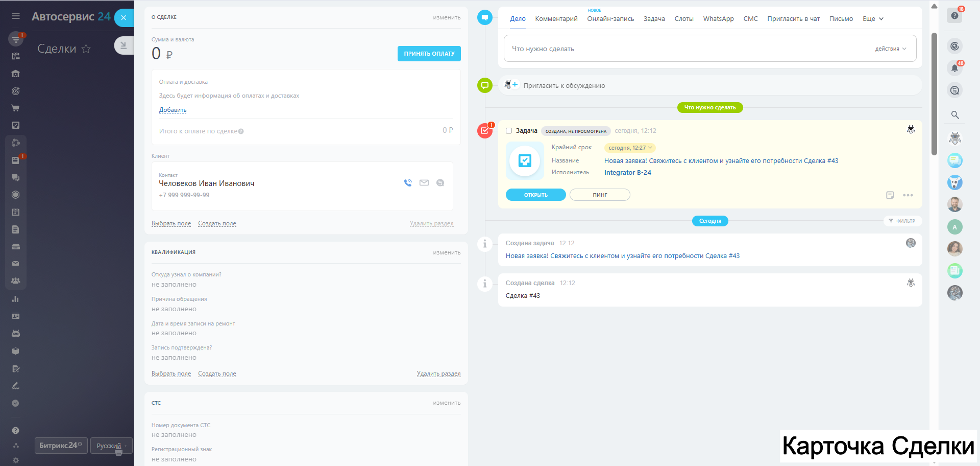Open the hamburger menu in left sidebar
This screenshot has height=466, width=980.
click(x=16, y=16)
